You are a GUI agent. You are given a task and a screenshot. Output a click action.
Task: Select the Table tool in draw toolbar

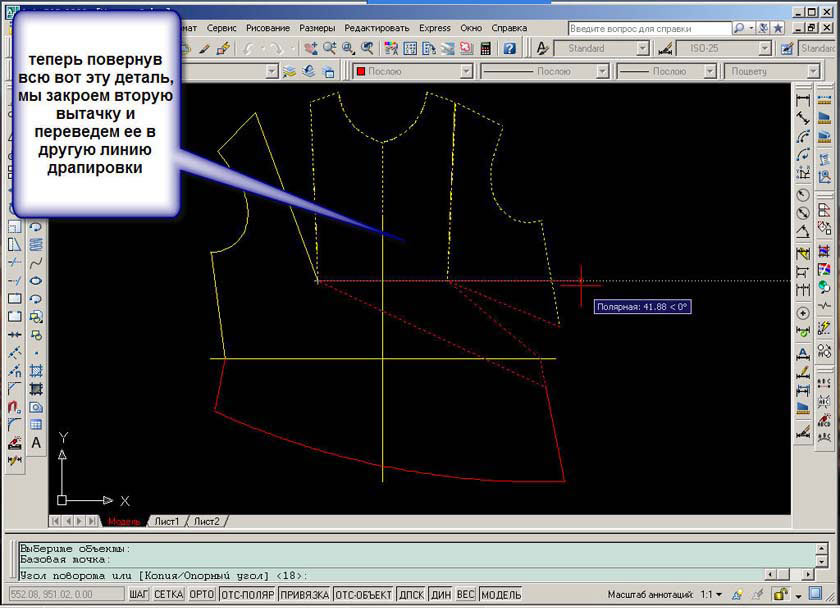click(x=37, y=425)
